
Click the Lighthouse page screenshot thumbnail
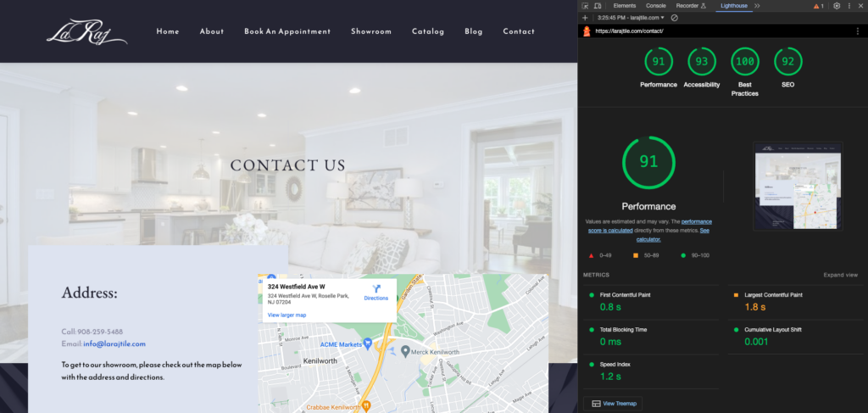pyautogui.click(x=798, y=186)
